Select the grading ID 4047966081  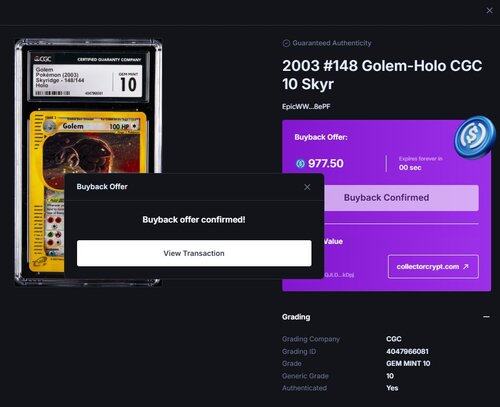pos(407,351)
